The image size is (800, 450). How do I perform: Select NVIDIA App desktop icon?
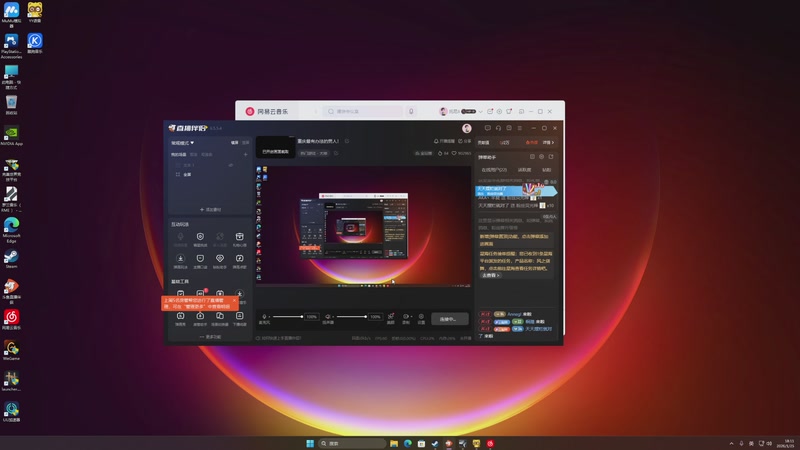click(11, 136)
